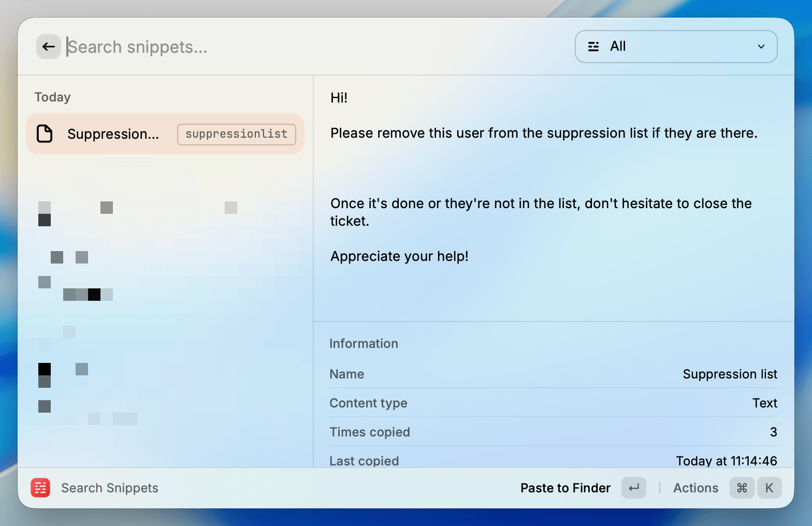This screenshot has height=526, width=812.
Task: Click the Command key symbol icon
Action: coord(742,488)
